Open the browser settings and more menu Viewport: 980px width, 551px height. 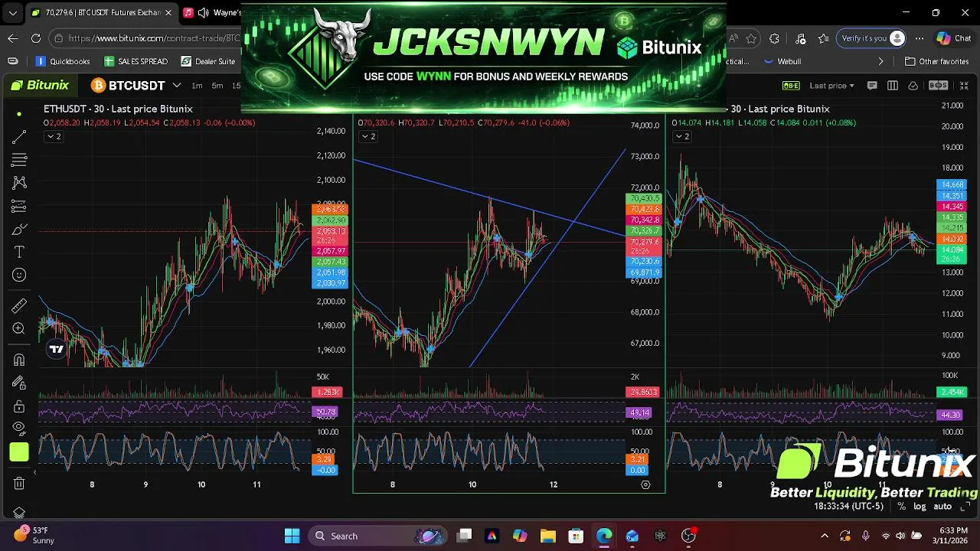[x=920, y=38]
